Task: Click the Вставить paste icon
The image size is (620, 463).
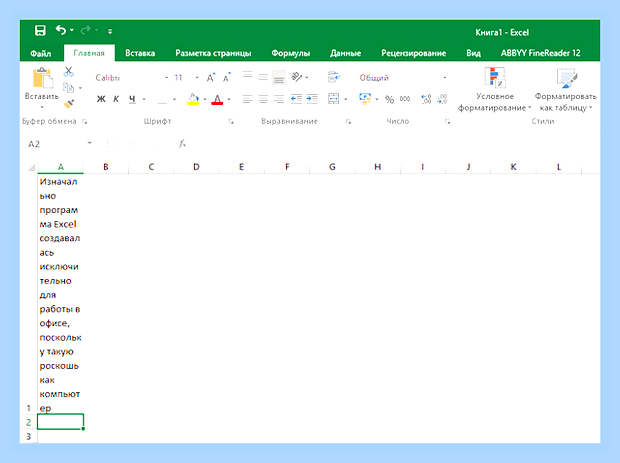Action: point(42,78)
